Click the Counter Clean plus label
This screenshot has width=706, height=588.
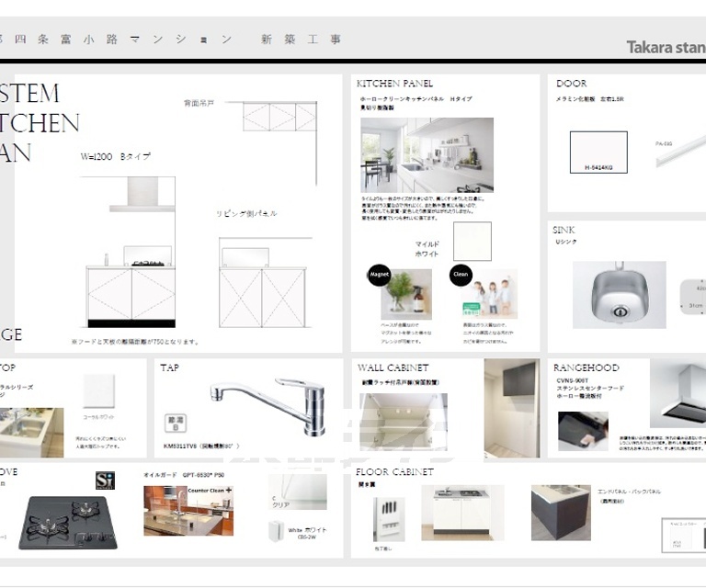point(210,492)
